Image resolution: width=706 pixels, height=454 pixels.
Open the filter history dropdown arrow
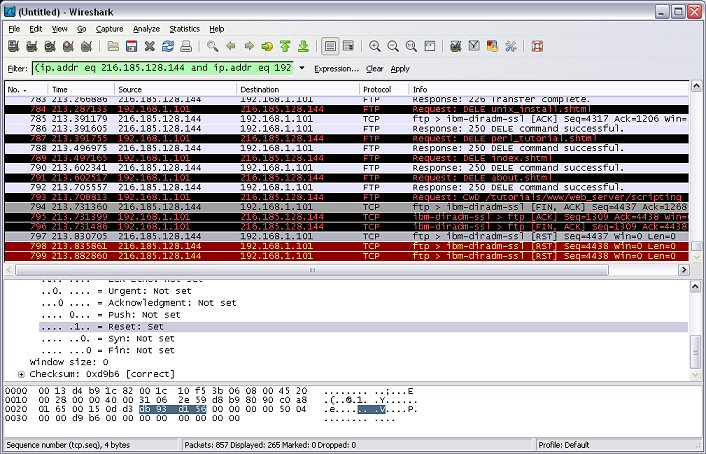301,69
